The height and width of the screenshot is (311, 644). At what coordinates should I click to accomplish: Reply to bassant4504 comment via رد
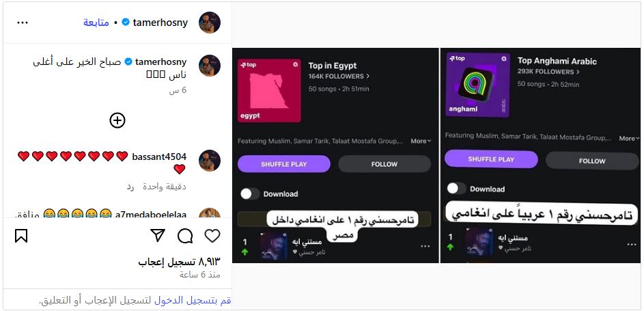click(x=130, y=187)
